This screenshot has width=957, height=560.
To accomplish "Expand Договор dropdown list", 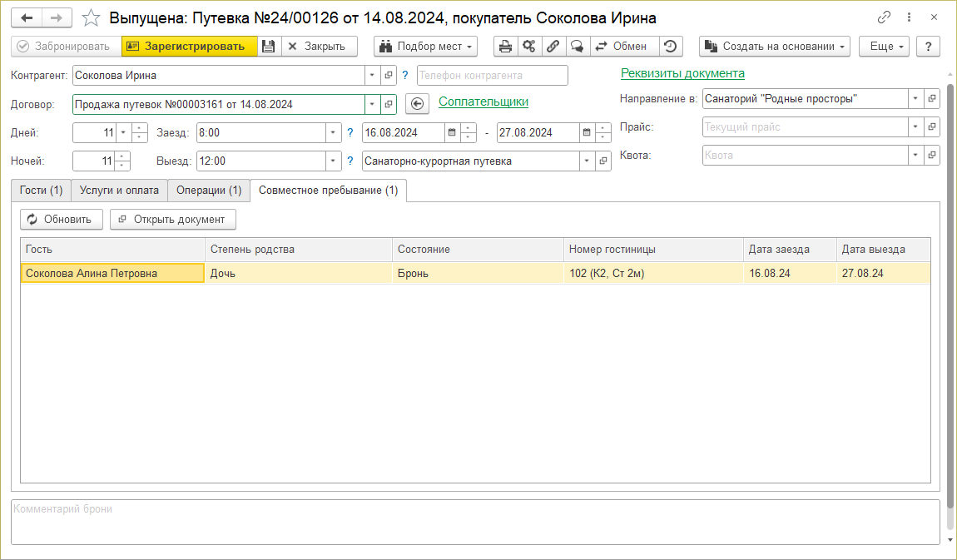I will coord(372,104).
